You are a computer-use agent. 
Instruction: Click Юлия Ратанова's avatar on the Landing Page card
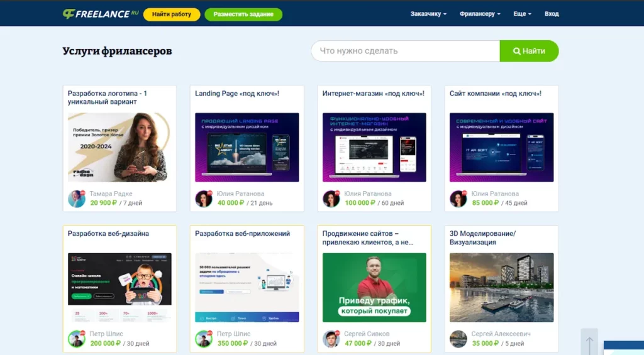204,199
